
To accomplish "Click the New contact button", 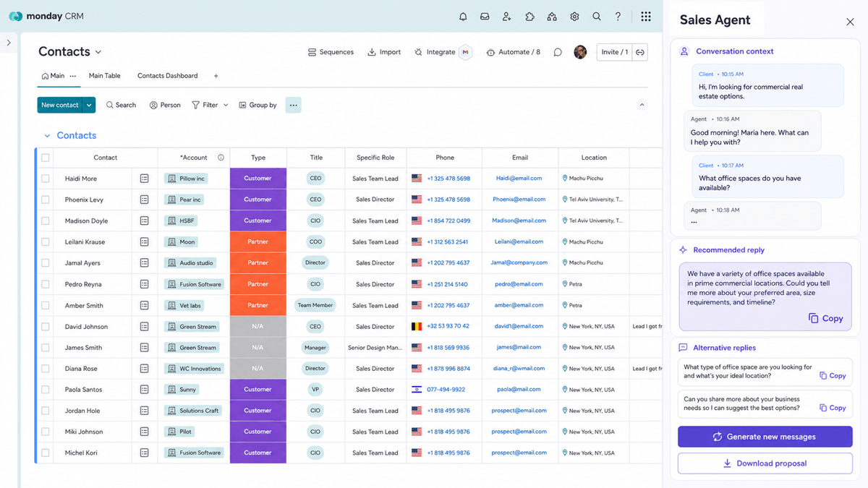I will [x=60, y=105].
